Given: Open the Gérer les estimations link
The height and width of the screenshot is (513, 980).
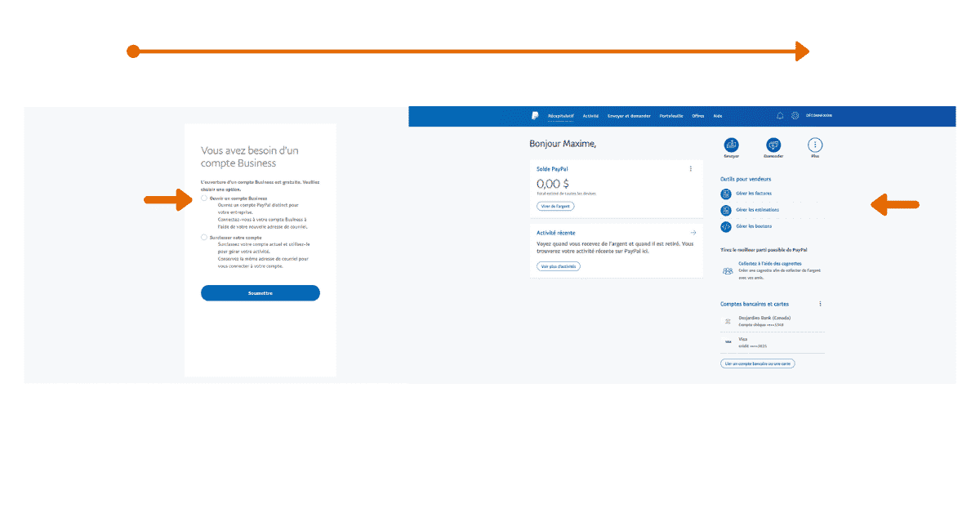Looking at the screenshot, I should coord(758,210).
